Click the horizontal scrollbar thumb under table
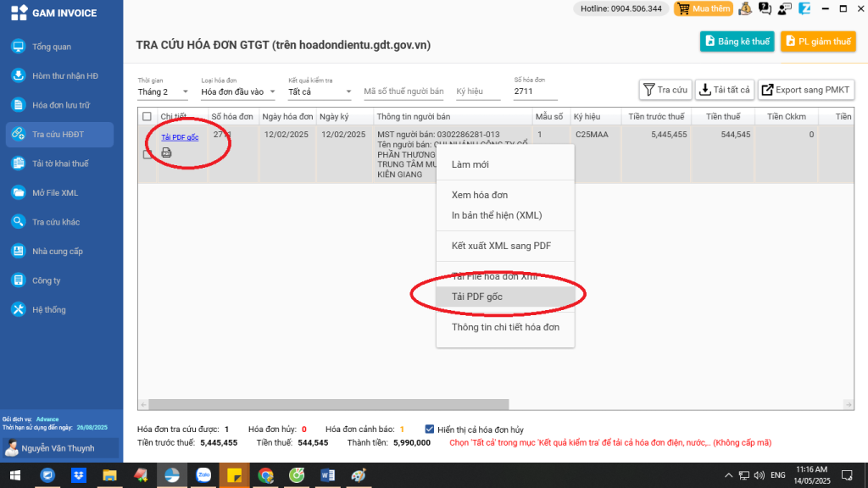The image size is (868, 488). pyautogui.click(x=328, y=404)
